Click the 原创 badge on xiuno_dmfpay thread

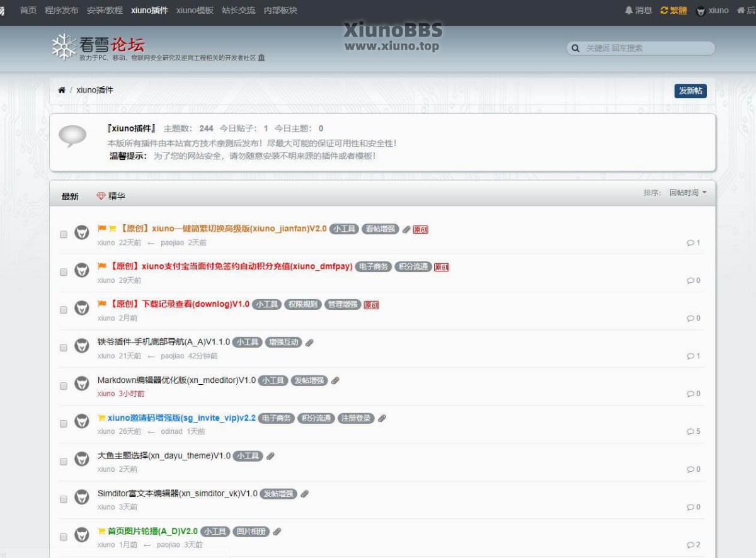click(x=442, y=267)
